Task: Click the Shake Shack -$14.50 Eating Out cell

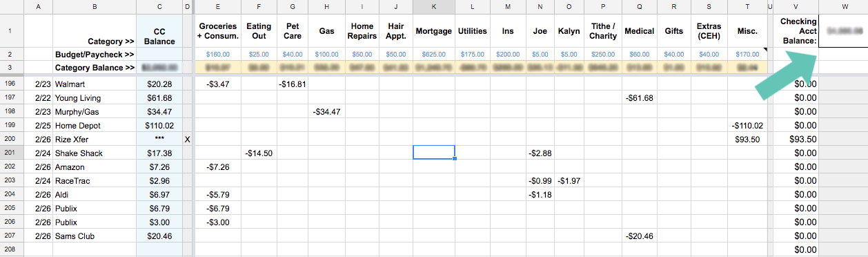Action: click(x=259, y=153)
